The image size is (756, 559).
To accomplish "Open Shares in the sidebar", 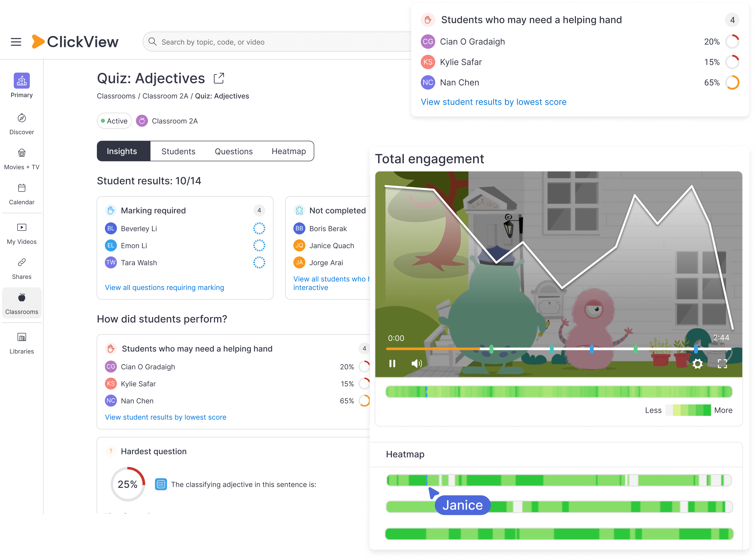I will (22, 269).
